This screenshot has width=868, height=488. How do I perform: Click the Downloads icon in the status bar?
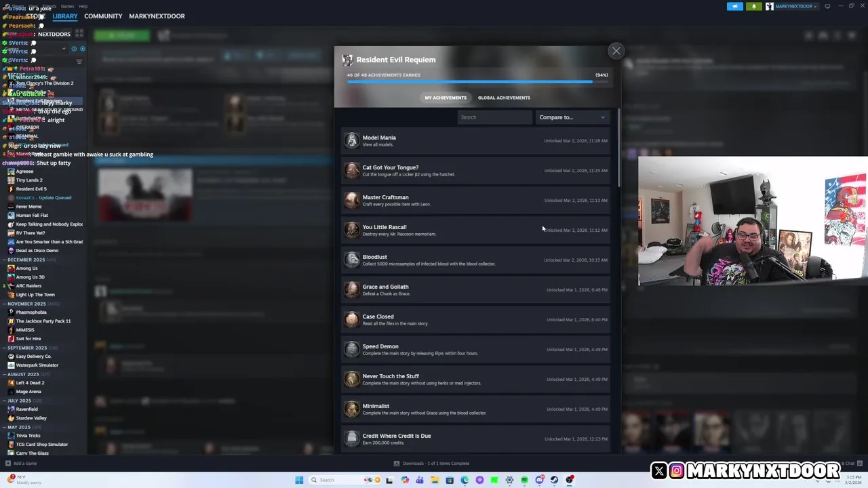pos(397,464)
